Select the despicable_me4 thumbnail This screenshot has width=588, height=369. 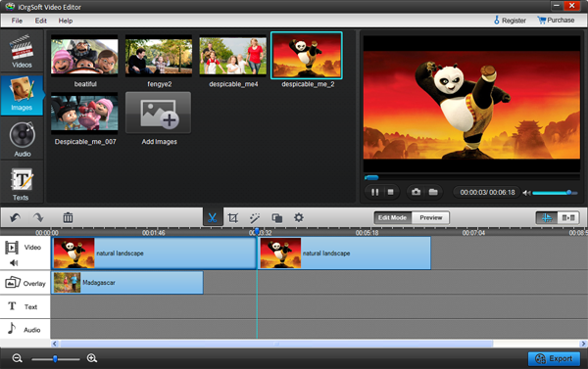click(x=233, y=56)
